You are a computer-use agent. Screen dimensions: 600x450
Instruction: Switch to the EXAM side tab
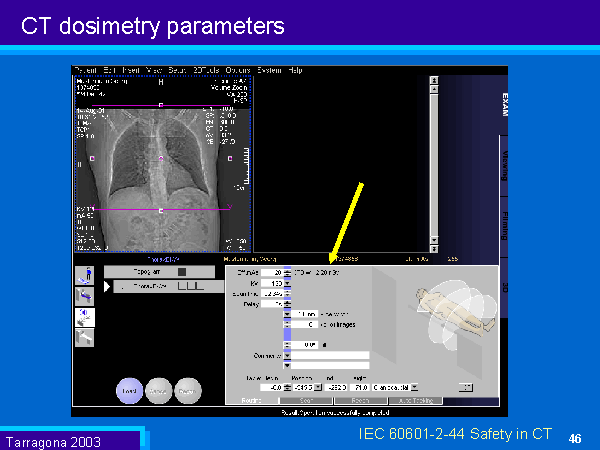click(504, 105)
